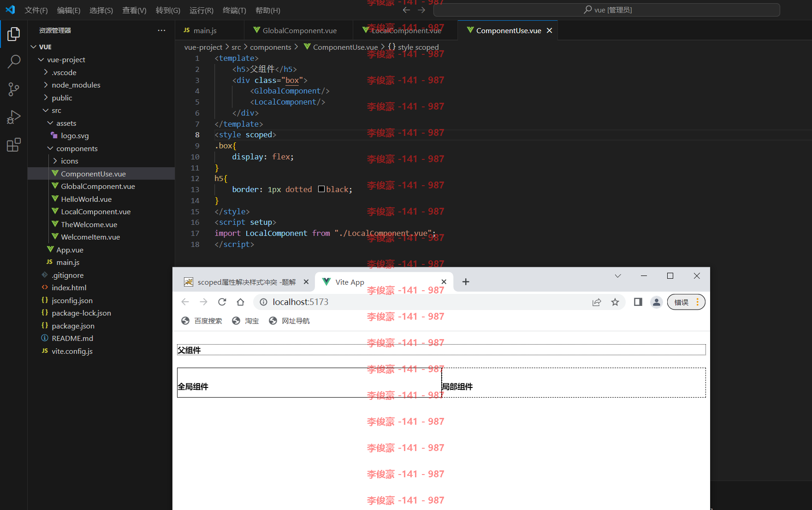Open the 淘宝 bookmark
This screenshot has width=812, height=510.
[245, 321]
